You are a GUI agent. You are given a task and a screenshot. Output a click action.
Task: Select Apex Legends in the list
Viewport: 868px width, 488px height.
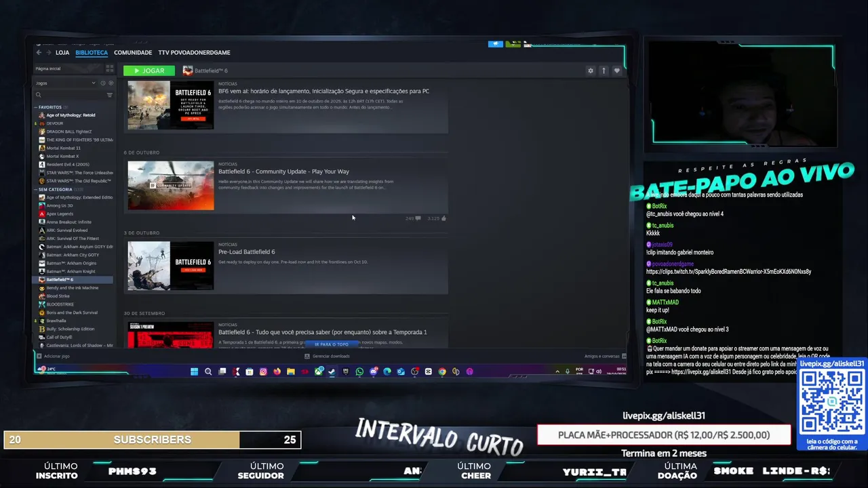[60, 213]
